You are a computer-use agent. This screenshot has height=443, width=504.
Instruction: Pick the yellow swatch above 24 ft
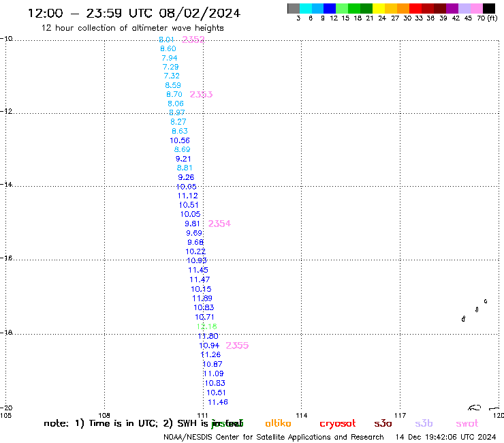tap(379, 8)
